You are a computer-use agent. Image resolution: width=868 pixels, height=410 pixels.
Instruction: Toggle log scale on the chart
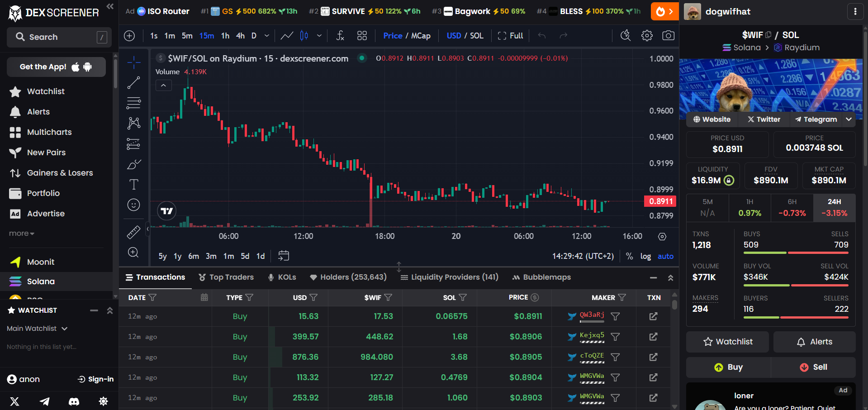tap(645, 256)
